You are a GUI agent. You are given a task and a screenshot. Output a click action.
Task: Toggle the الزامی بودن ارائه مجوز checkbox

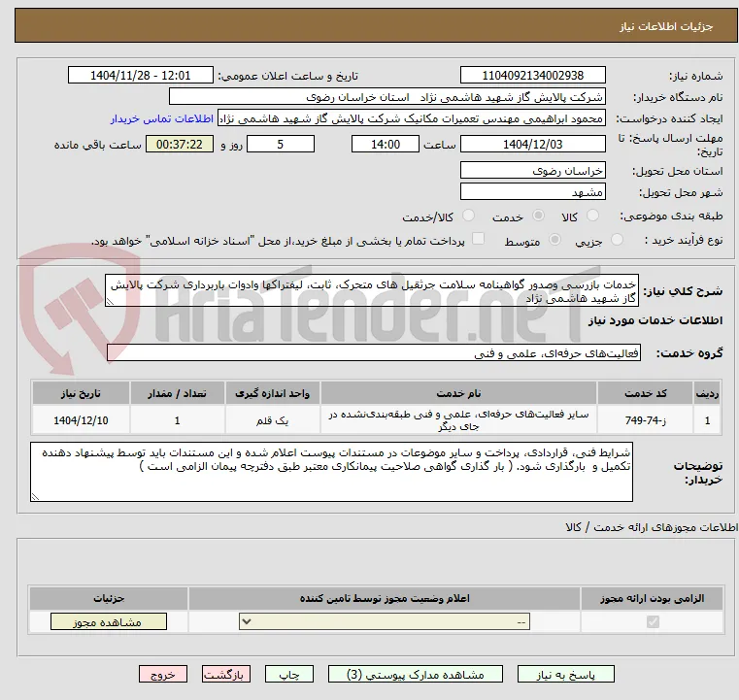[653, 621]
